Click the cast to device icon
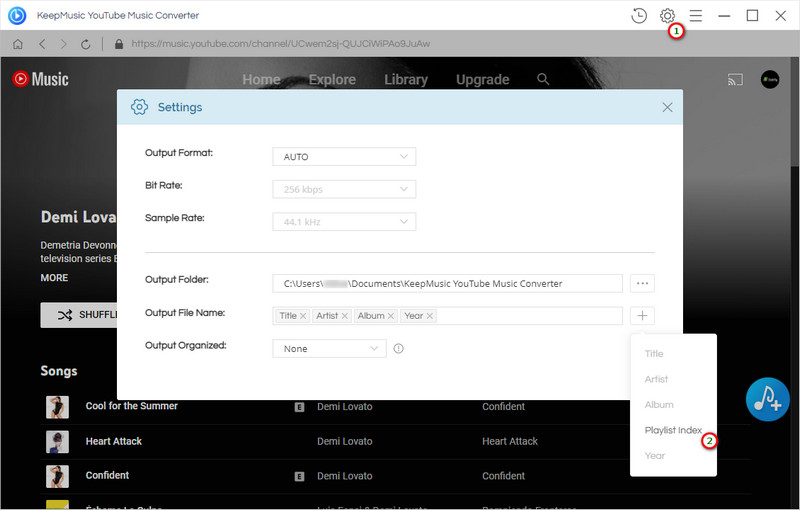The image size is (800, 510). [x=735, y=80]
